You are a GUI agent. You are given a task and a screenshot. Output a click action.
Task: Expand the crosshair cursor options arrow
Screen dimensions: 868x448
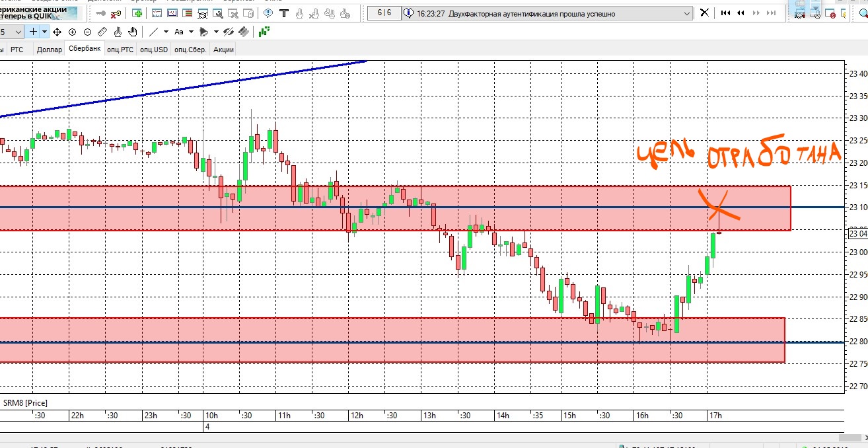44,32
